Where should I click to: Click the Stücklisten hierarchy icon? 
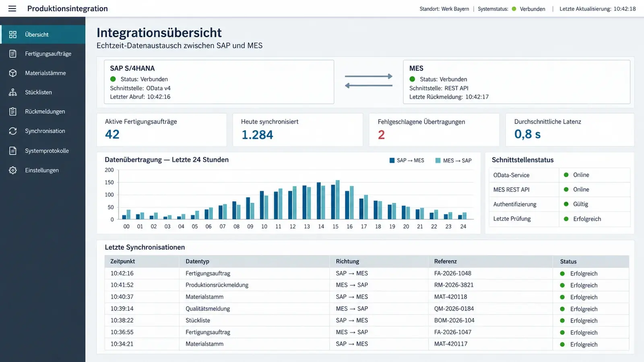(13, 92)
